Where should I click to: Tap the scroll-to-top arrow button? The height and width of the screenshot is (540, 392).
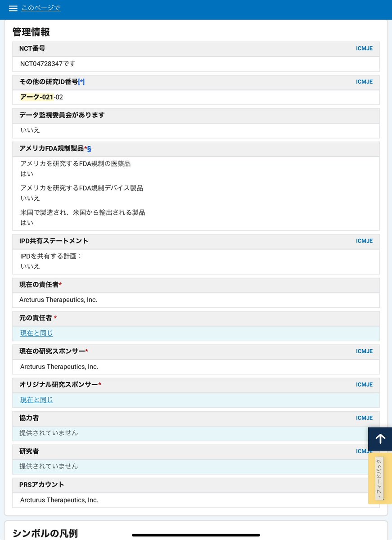[x=380, y=439]
